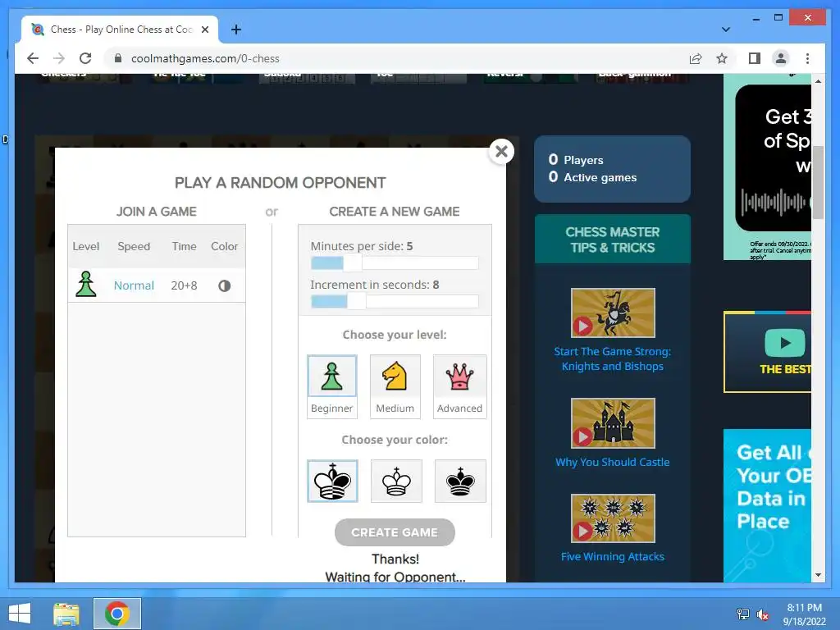The height and width of the screenshot is (630, 840).
Task: Open the Chrome profile menu
Action: pos(781,58)
